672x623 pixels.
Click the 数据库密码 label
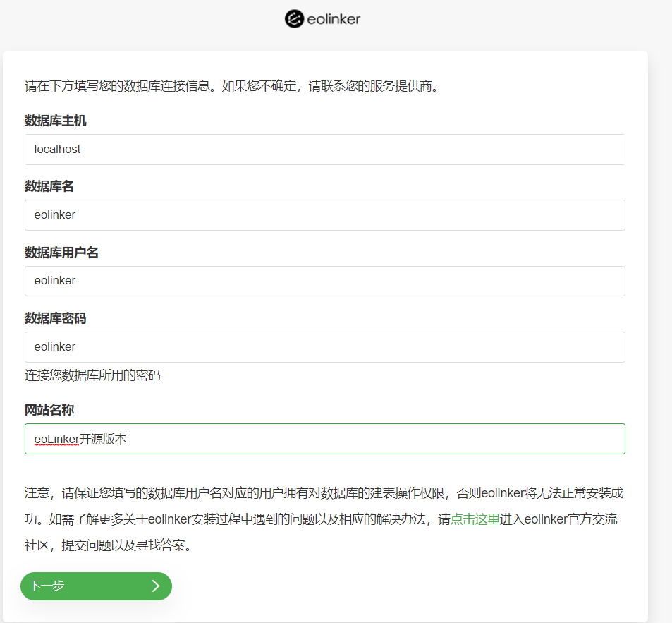click(55, 318)
